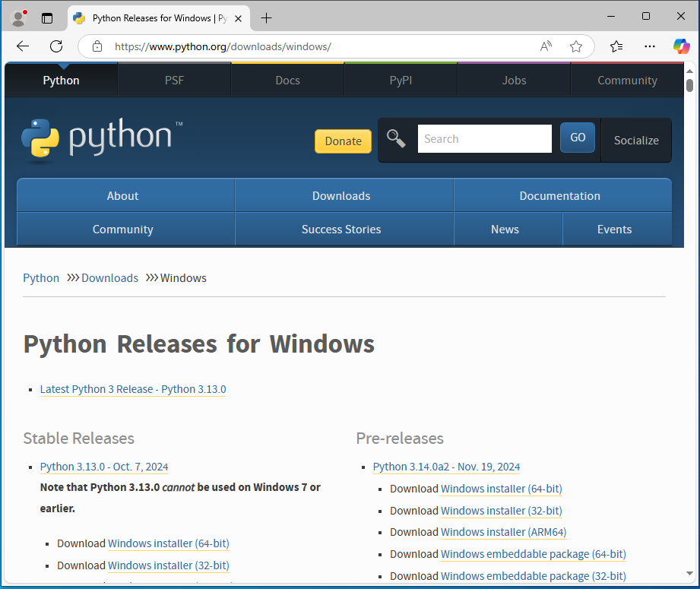Screen dimensions: 700x589
Task: Open Latest Python 3 Release - Python 3.13.0
Action: [133, 389]
